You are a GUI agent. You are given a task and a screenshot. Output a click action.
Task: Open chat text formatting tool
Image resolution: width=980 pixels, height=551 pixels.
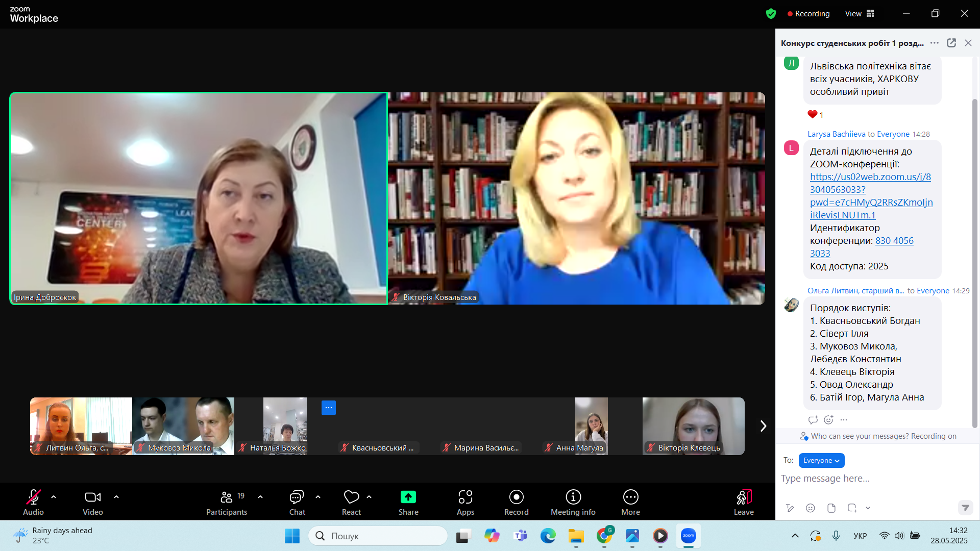click(790, 508)
